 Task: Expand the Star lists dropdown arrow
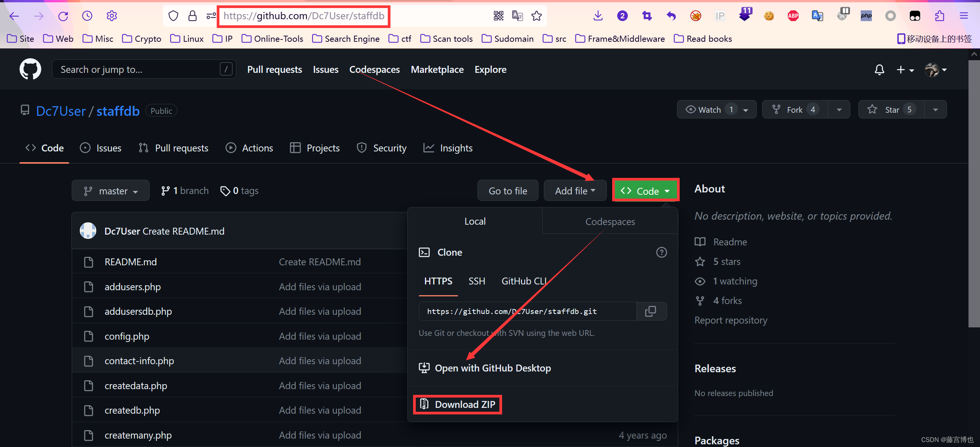936,110
